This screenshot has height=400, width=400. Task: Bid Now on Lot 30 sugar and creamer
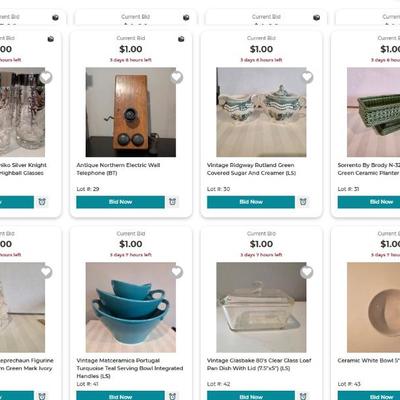pyautogui.click(x=251, y=202)
